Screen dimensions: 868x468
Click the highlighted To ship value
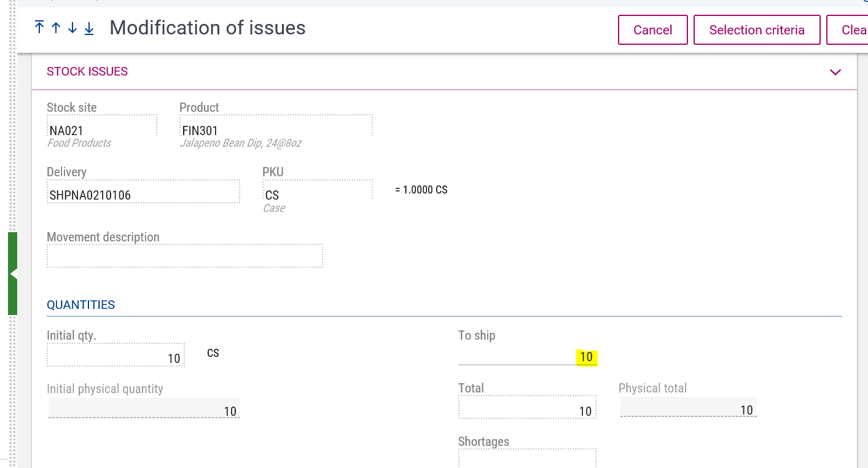click(x=586, y=357)
